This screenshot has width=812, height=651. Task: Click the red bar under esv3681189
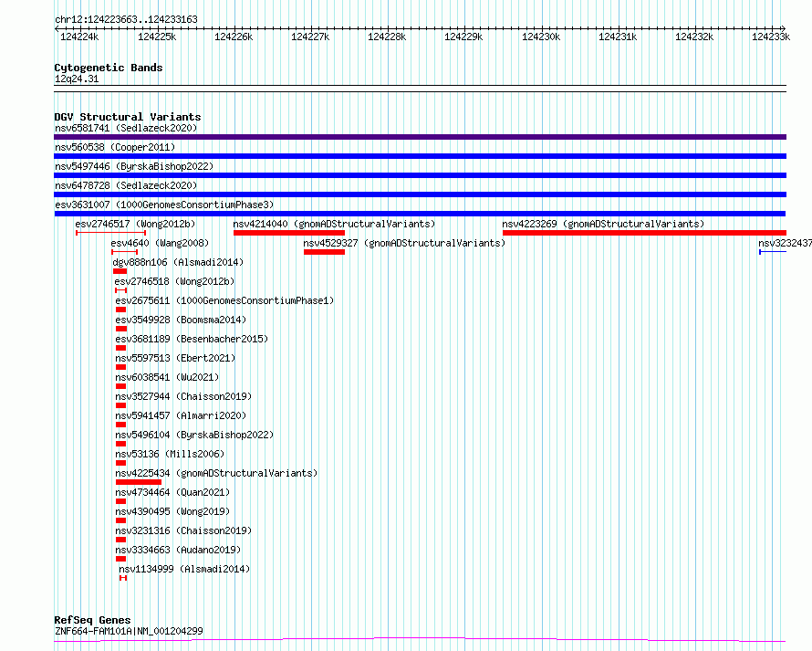pos(120,348)
